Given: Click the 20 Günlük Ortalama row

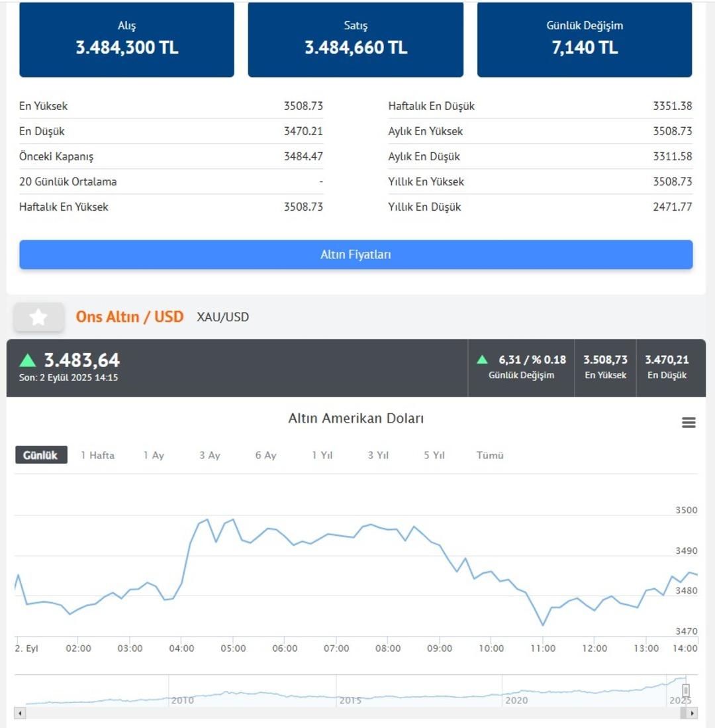Looking at the screenshot, I should (171, 182).
